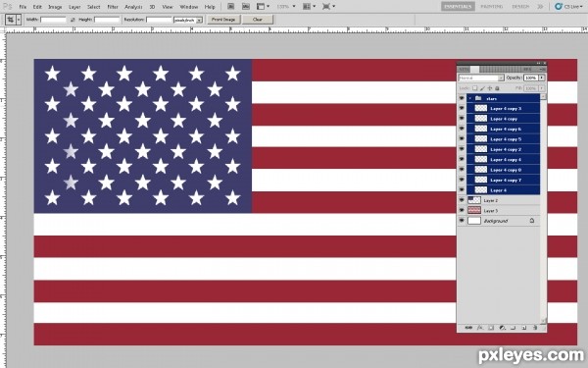Toggle lock position icon
588x368 pixels.
coord(490,88)
